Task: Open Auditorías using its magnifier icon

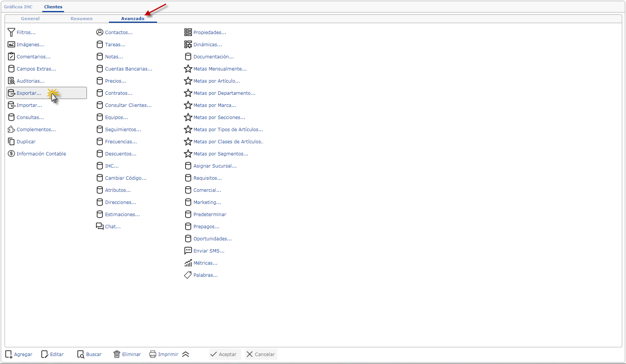Action: point(11,81)
